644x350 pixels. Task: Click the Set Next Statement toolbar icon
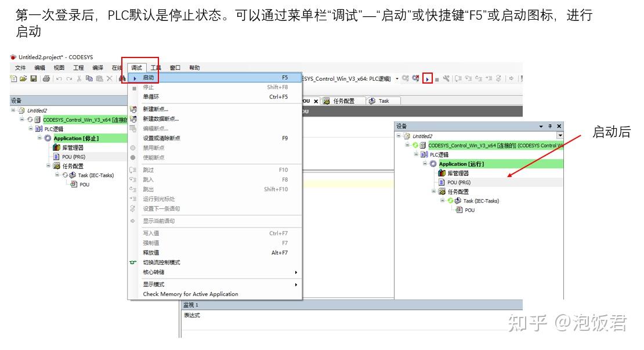[x=498, y=78]
